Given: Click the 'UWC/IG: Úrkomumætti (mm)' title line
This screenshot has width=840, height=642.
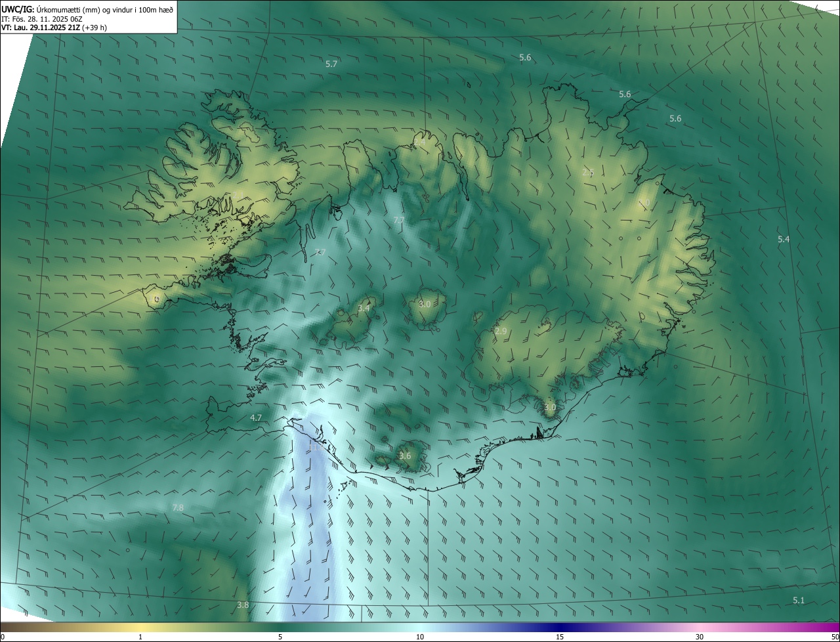Looking at the screenshot, I should (87, 9).
